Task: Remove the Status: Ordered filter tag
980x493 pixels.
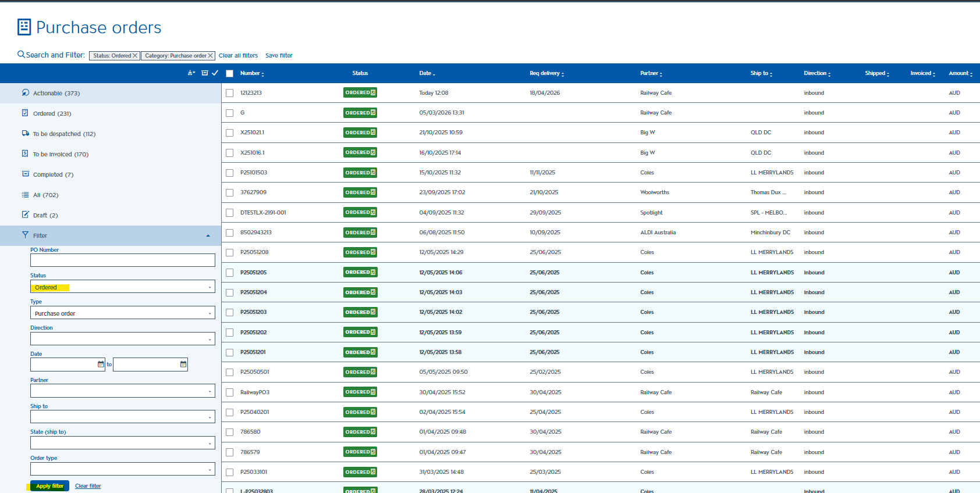Action: point(135,56)
